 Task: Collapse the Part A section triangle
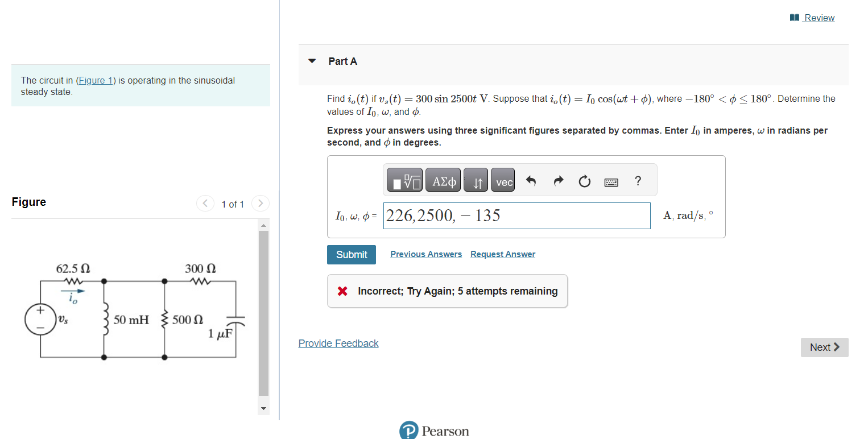312,61
